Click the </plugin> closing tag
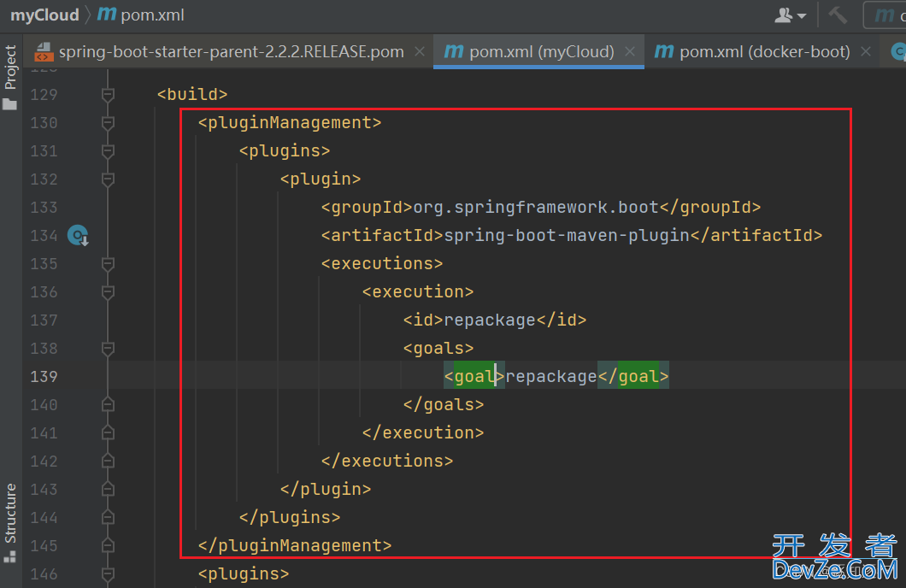 326,489
